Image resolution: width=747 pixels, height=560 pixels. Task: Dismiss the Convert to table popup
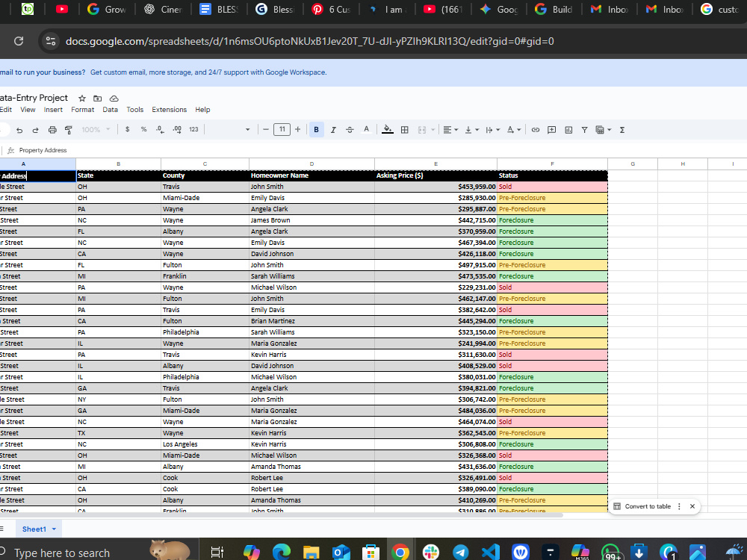[692, 506]
